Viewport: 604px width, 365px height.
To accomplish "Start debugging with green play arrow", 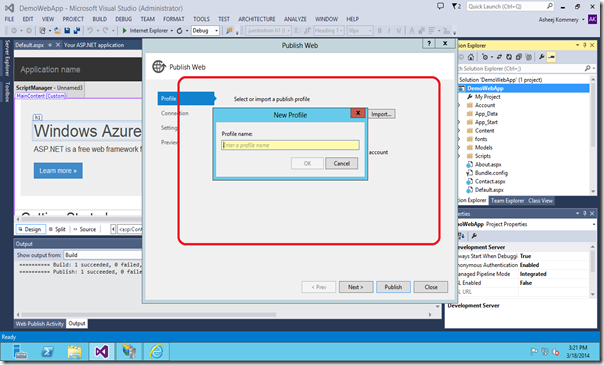I will click(124, 30).
